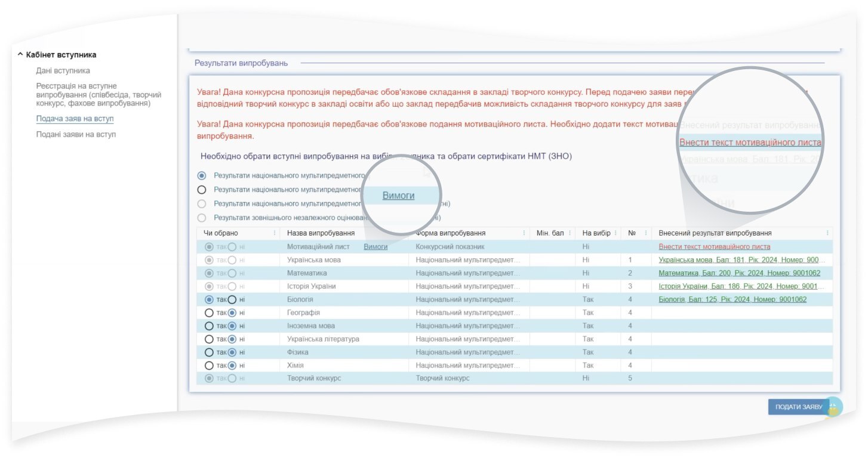This screenshot has height=458, width=868.
Task: Open column menu dots for 'Внесений результат випробування' header
Action: pyautogui.click(x=827, y=233)
